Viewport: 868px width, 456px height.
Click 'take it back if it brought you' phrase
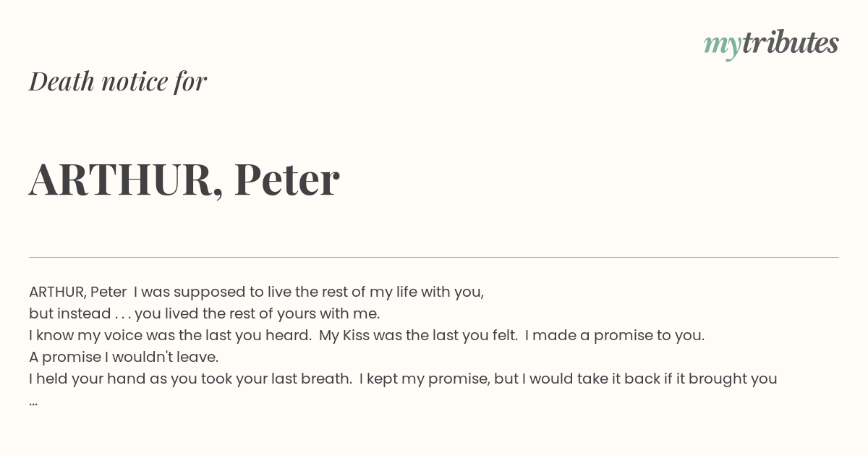tap(674, 379)
